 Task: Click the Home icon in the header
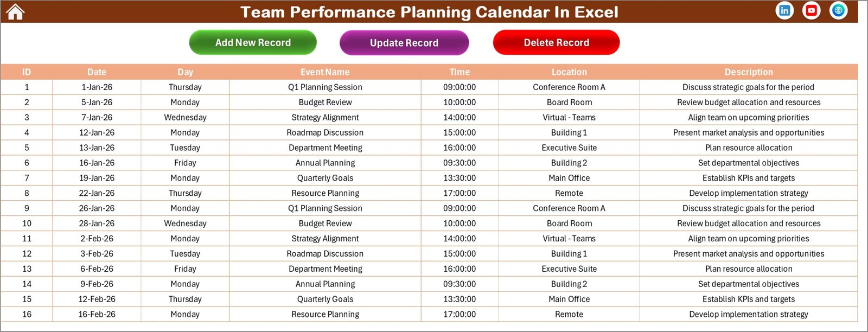point(15,11)
